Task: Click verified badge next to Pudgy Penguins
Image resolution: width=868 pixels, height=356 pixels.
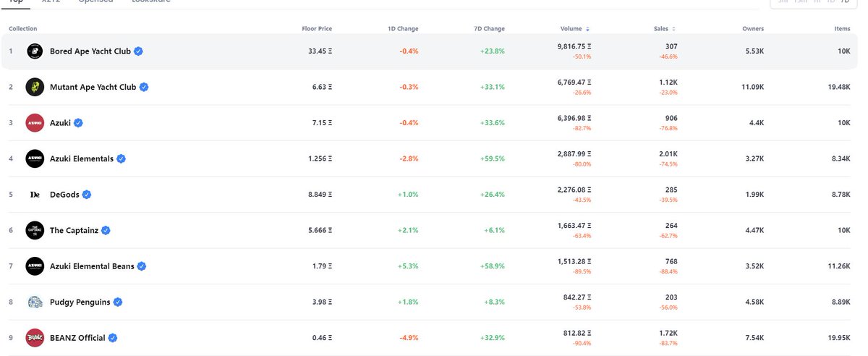Action: pos(118,302)
